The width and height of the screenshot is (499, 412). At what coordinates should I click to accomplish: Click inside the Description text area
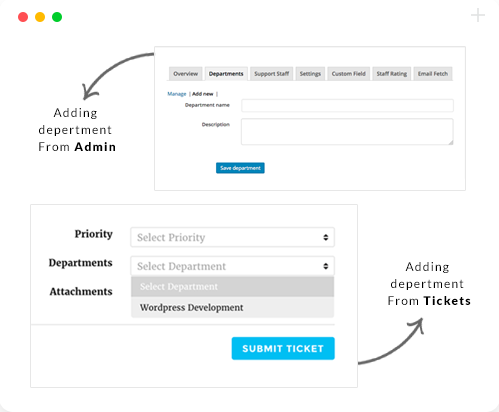[x=347, y=132]
